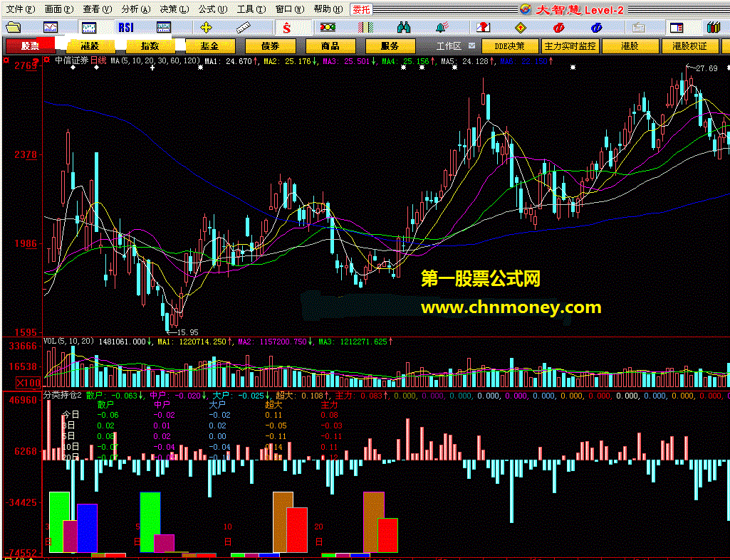
Task: Open the 公式(U) menu
Action: [213, 9]
